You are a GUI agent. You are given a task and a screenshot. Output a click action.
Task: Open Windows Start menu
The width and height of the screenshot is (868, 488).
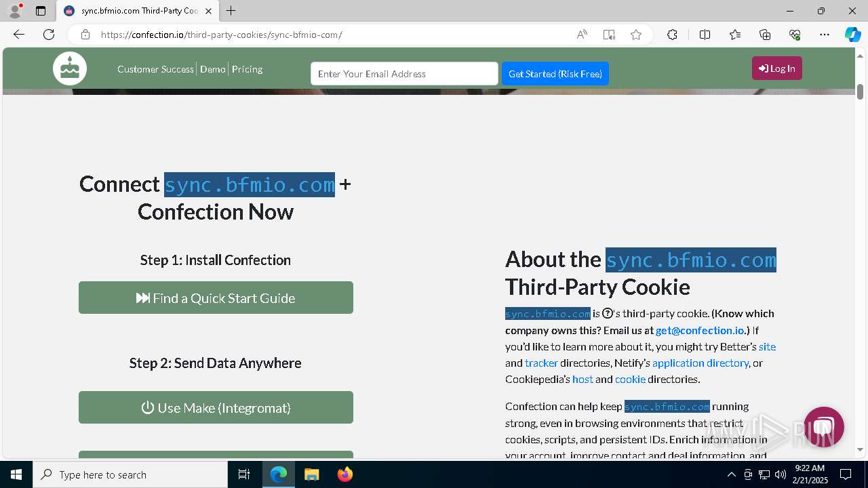(x=16, y=474)
